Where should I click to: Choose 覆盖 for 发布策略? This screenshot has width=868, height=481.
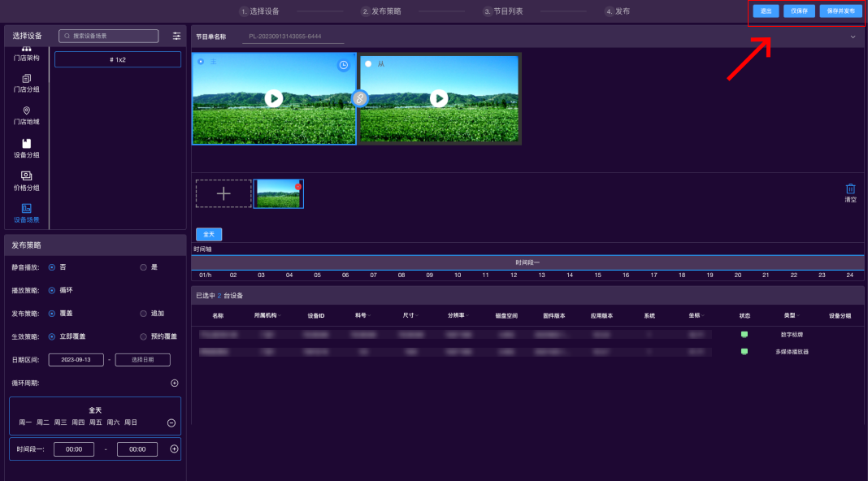(x=52, y=314)
